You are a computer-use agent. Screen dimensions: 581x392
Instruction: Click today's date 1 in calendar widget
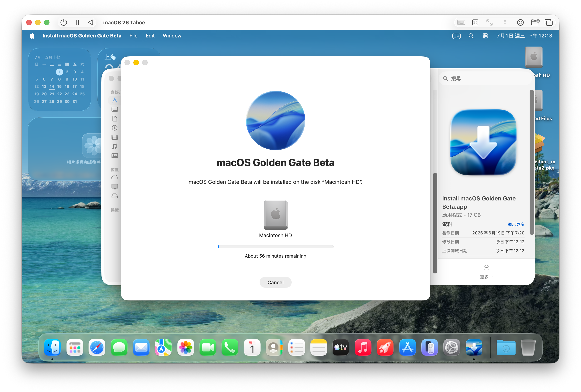59,72
